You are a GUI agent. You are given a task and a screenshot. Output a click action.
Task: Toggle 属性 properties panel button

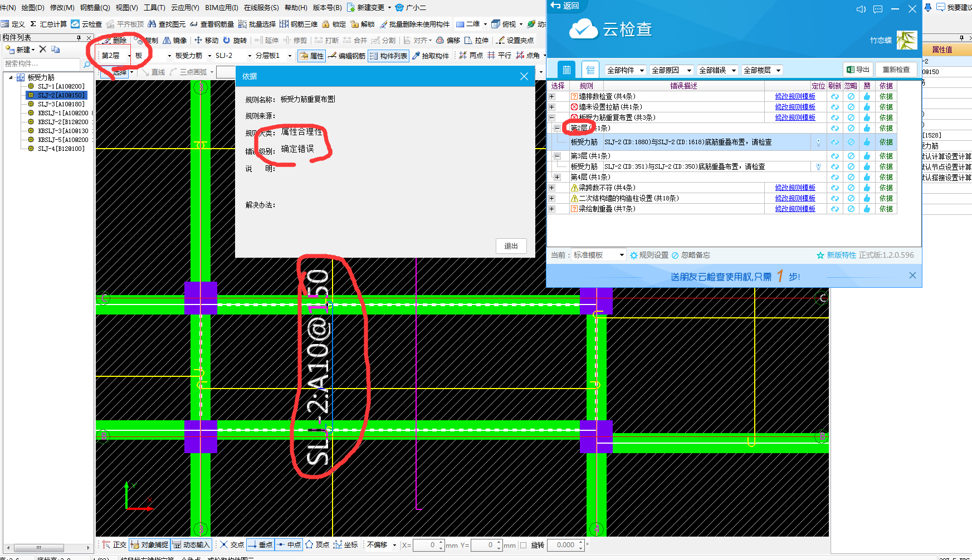(311, 56)
